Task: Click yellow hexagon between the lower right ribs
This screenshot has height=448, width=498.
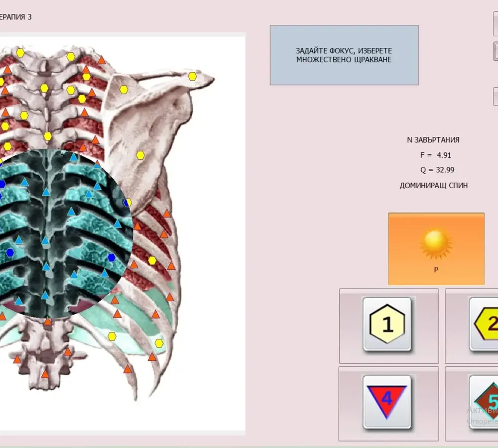Action: pyautogui.click(x=152, y=261)
